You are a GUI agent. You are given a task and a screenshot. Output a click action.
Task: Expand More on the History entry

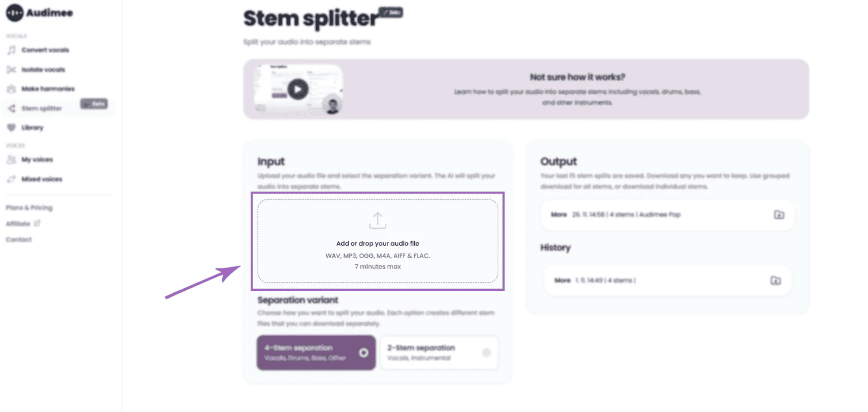[562, 280]
